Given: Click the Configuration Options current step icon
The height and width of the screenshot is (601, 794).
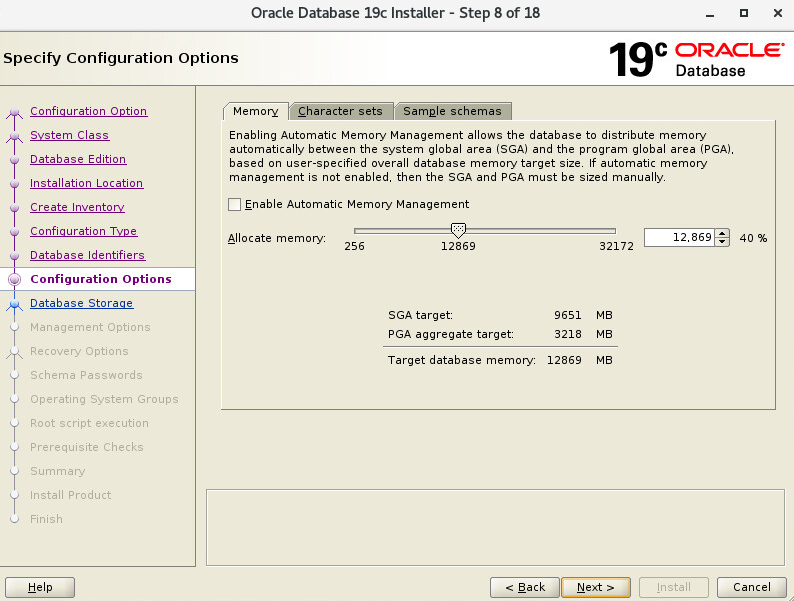Looking at the screenshot, I should (x=15, y=279).
